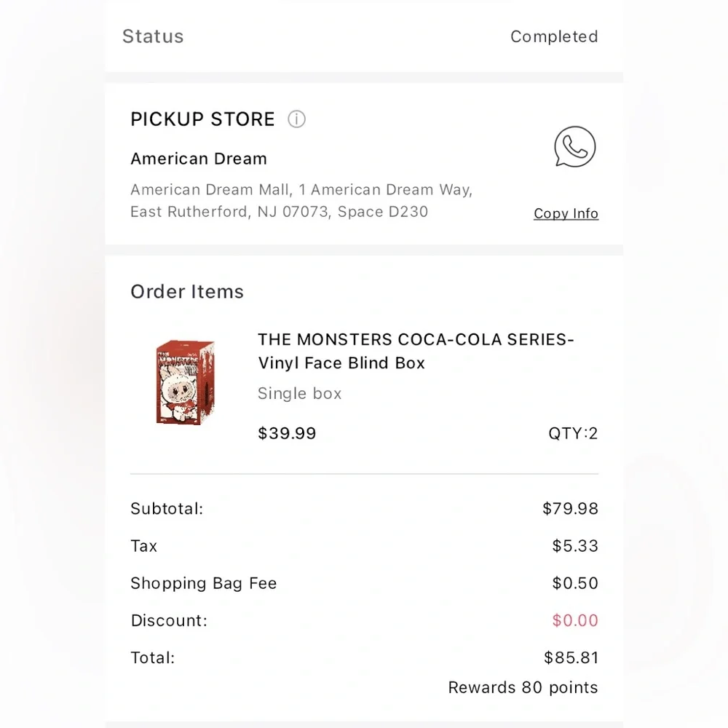
Task: Select the THE MONSTERS COCA-COLA SERIES product title
Action: 415,351
